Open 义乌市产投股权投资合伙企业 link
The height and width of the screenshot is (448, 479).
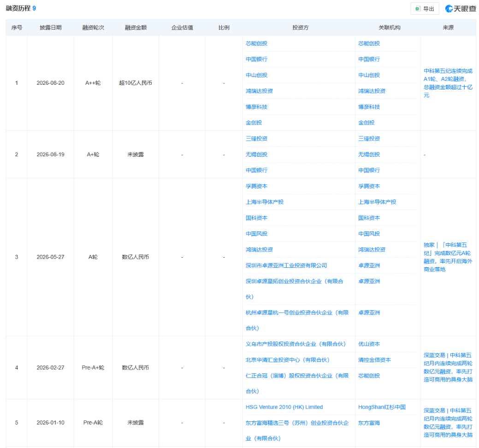tap(296, 344)
